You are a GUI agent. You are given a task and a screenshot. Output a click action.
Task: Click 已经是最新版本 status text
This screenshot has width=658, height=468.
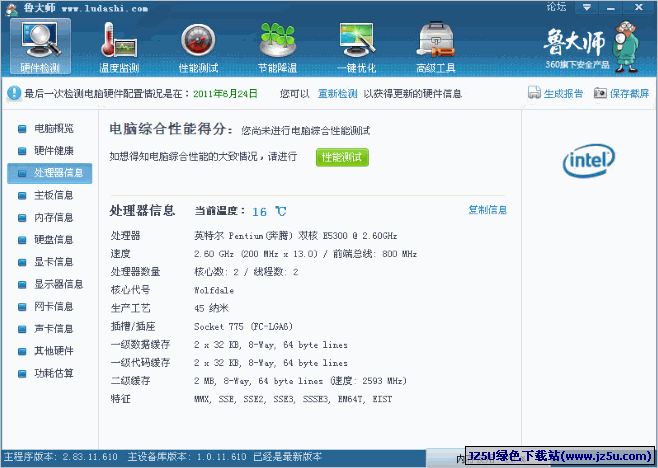pos(287,457)
